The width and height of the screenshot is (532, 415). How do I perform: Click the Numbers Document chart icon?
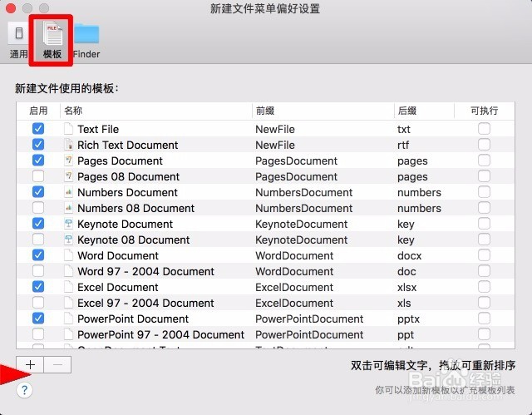(x=68, y=192)
